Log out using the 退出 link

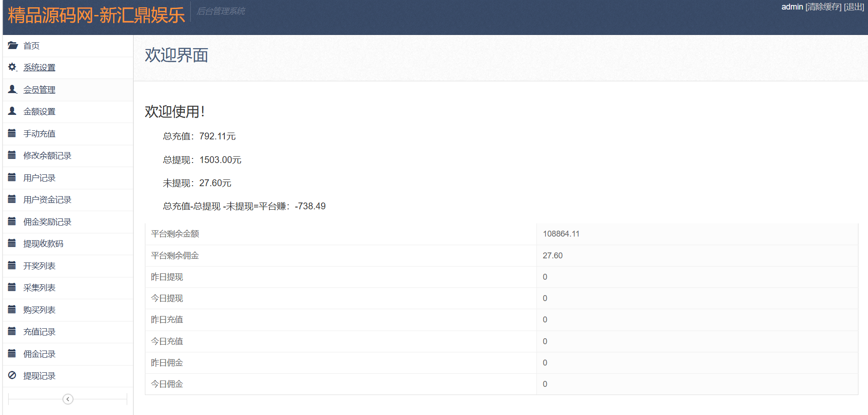[x=854, y=7]
